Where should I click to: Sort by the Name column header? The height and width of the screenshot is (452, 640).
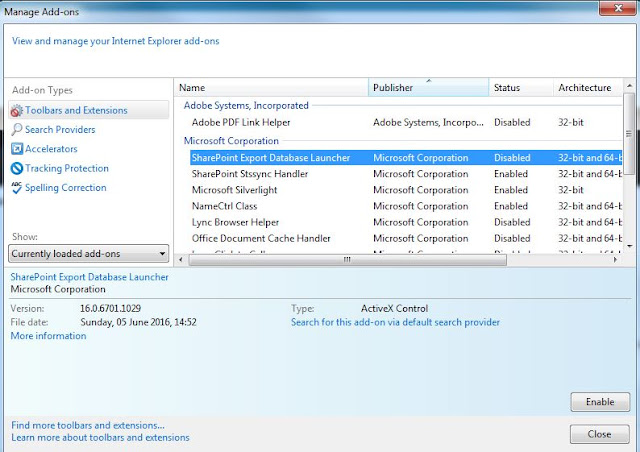tap(271, 87)
